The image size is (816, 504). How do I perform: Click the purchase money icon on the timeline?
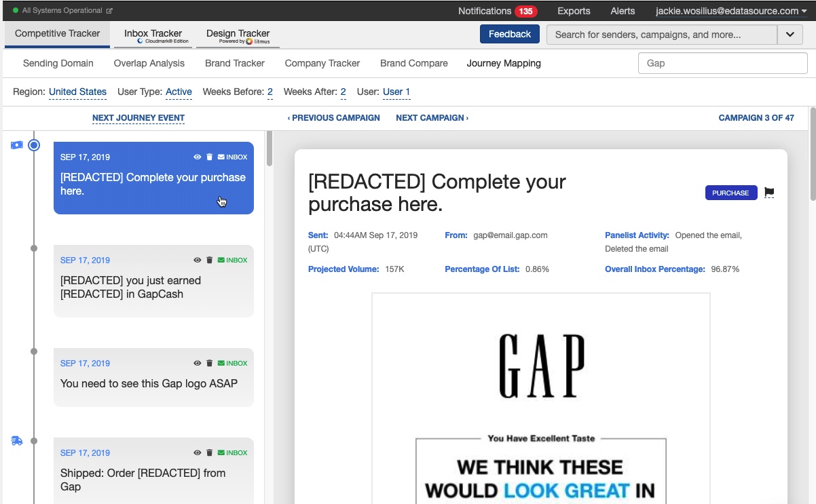(x=17, y=145)
